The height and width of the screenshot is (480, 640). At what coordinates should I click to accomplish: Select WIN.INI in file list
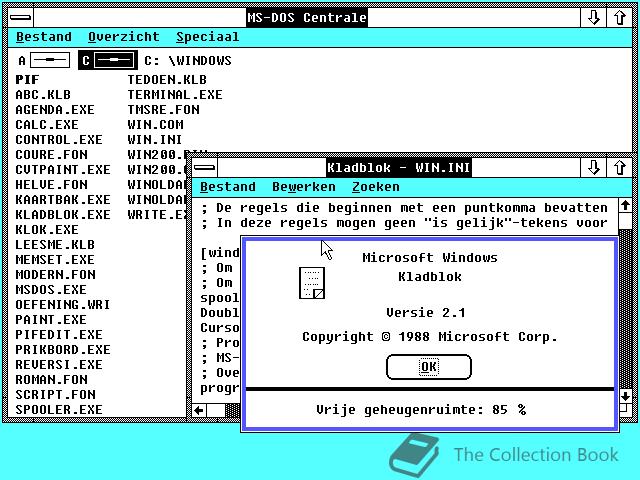[154, 140]
